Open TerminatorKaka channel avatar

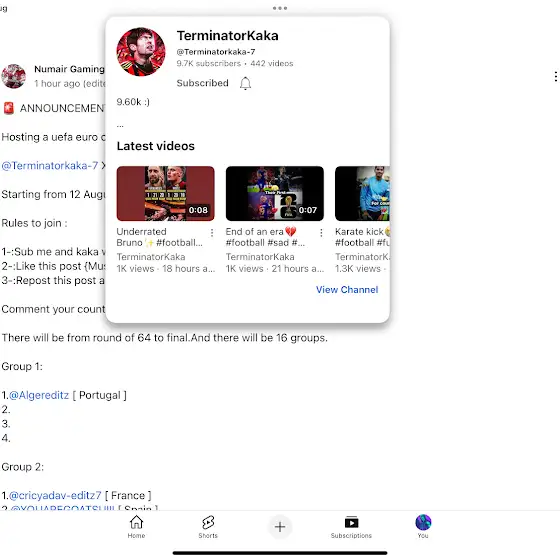coord(141,52)
